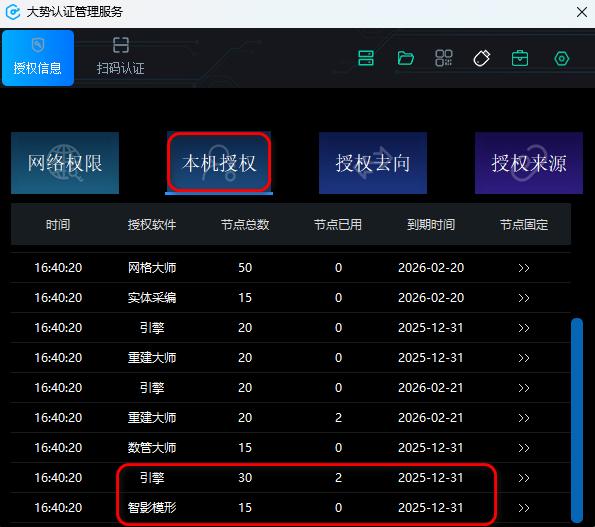Expand >> in the 网格大师 row

point(524,268)
